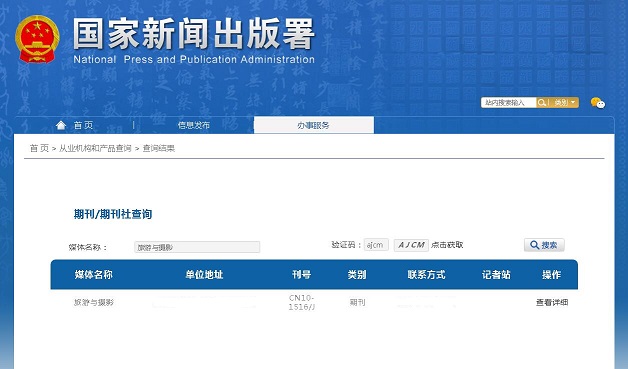Image resolution: width=628 pixels, height=369 pixels.
Task: Click the 首页 breadcrumb link
Action: coord(39,148)
